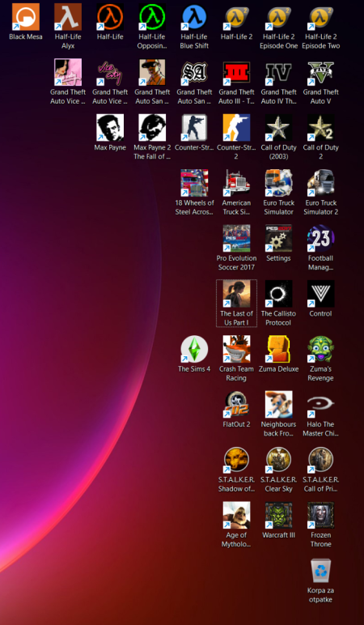This screenshot has height=625, width=364.
Task: Click the Half-Life 2 Episode One icon
Action: pyautogui.click(x=279, y=17)
